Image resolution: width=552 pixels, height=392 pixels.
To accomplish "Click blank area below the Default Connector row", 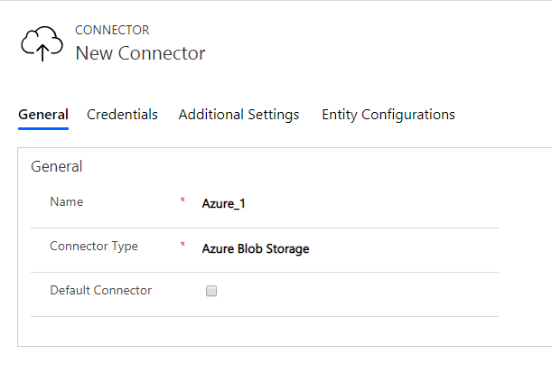I will coord(264,331).
